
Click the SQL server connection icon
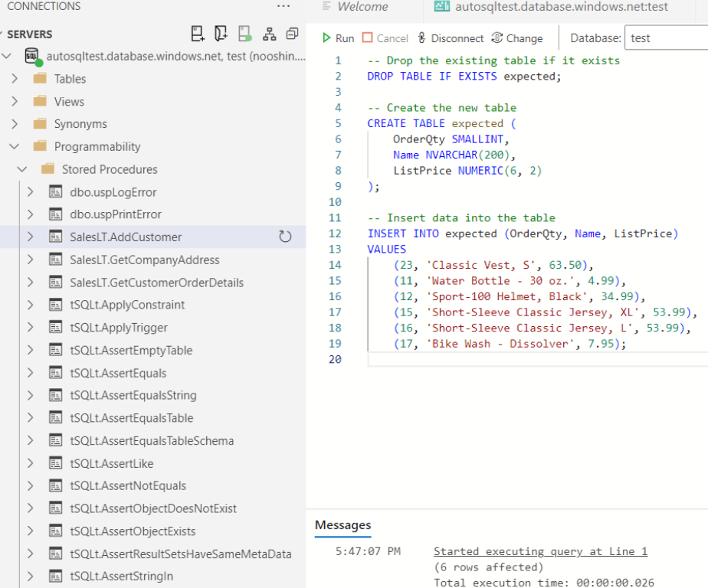click(33, 57)
